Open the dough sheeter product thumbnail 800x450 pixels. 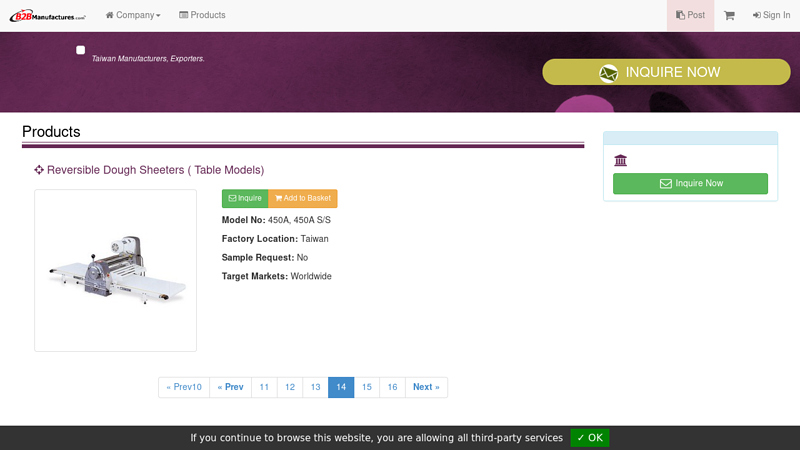[115, 270]
